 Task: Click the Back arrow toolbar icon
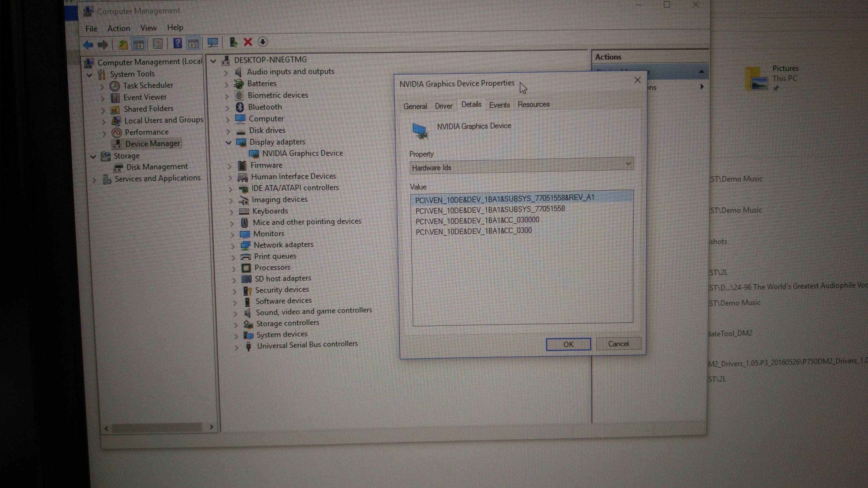88,45
